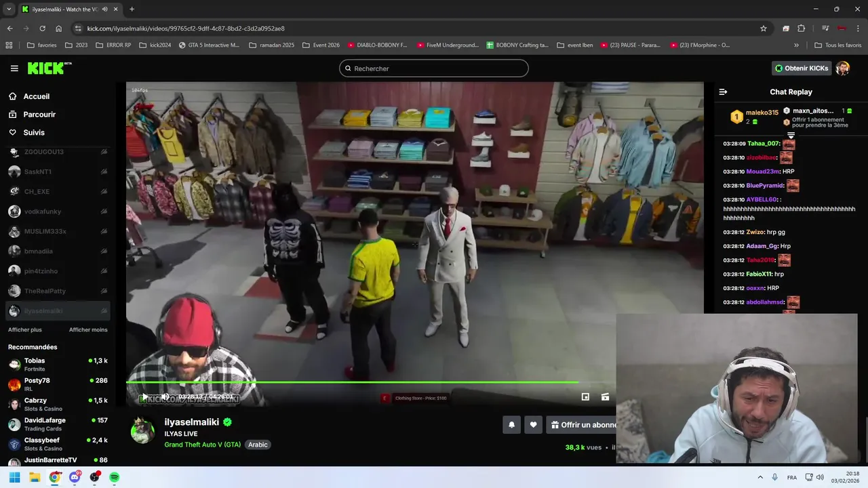Reload the page with refresh icon
This screenshot has width=868, height=488.
(42, 28)
